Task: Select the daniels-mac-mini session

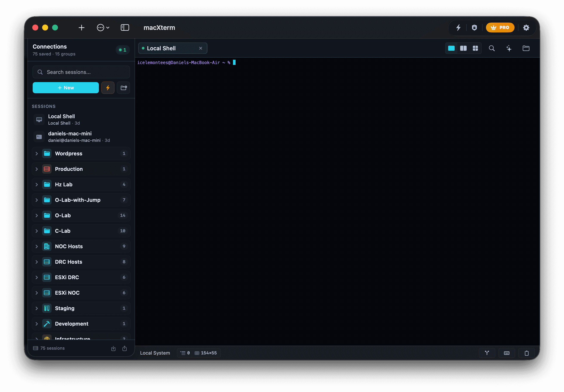Action: [81, 137]
